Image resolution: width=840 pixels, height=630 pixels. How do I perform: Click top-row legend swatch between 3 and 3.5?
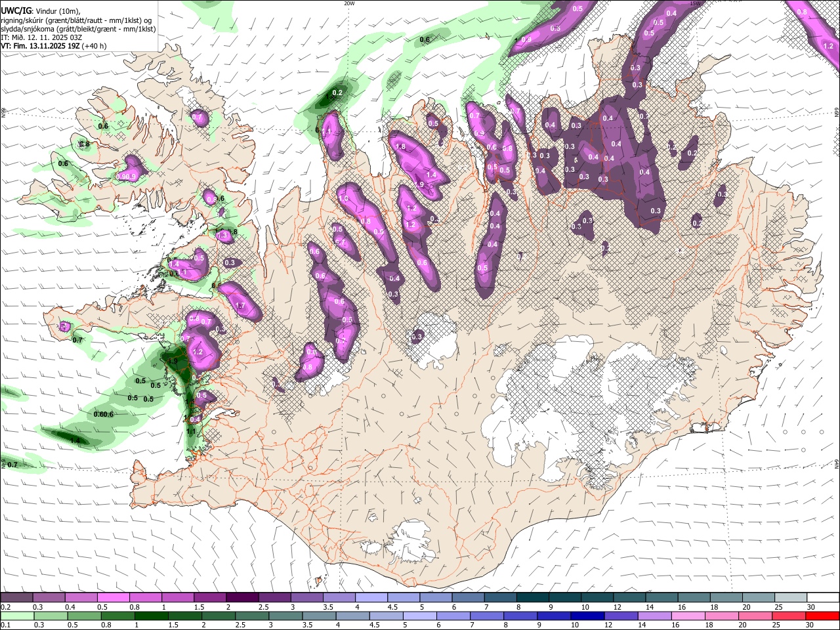pos(306,598)
